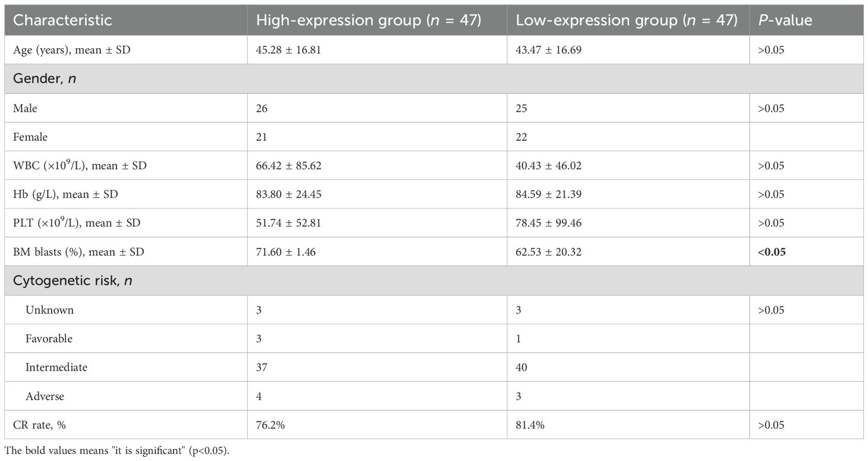Click the Intermediate low-expression value 40

[x=521, y=367]
